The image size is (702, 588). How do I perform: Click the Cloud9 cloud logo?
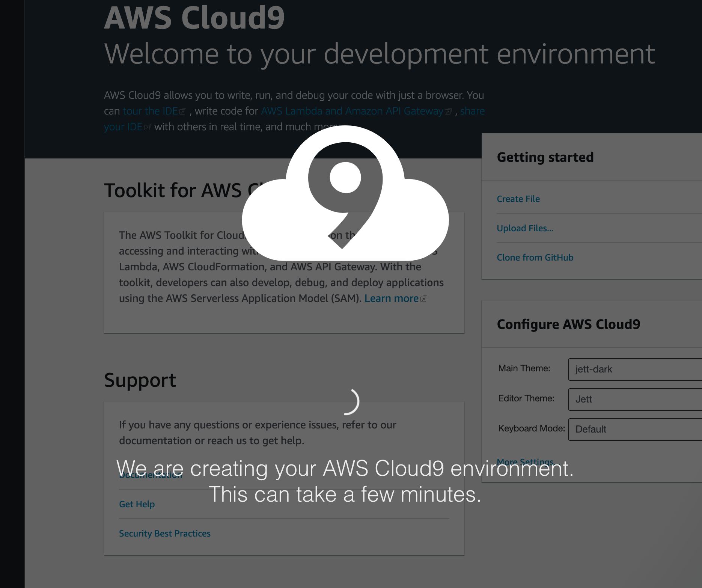(x=345, y=193)
